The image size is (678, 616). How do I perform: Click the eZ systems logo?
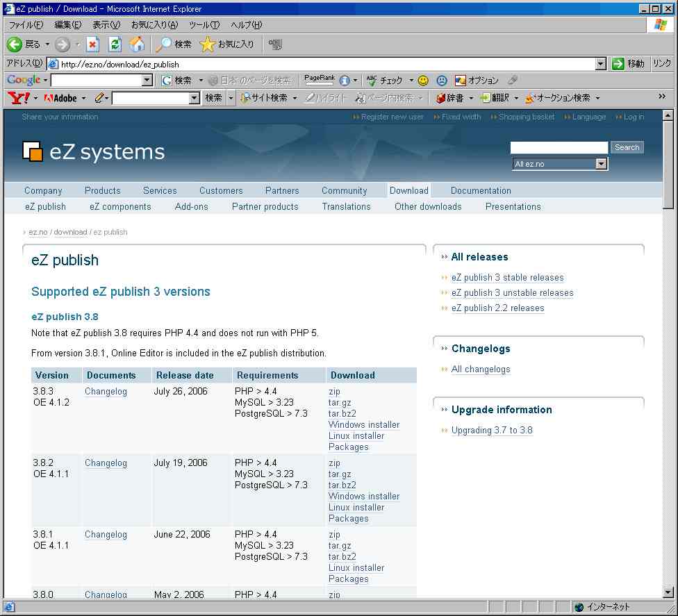pyautogui.click(x=93, y=152)
